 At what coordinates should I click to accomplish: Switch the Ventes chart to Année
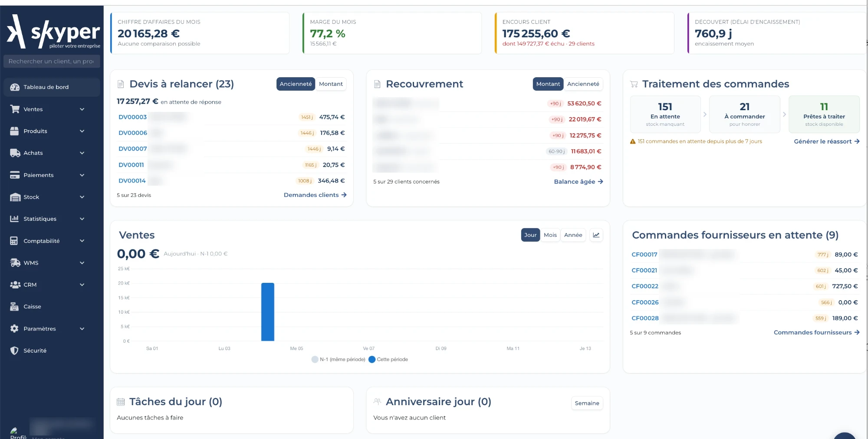573,235
